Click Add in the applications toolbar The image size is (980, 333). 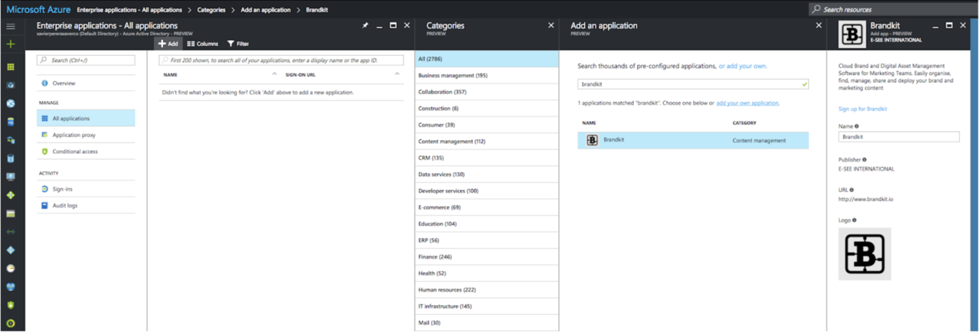point(168,44)
